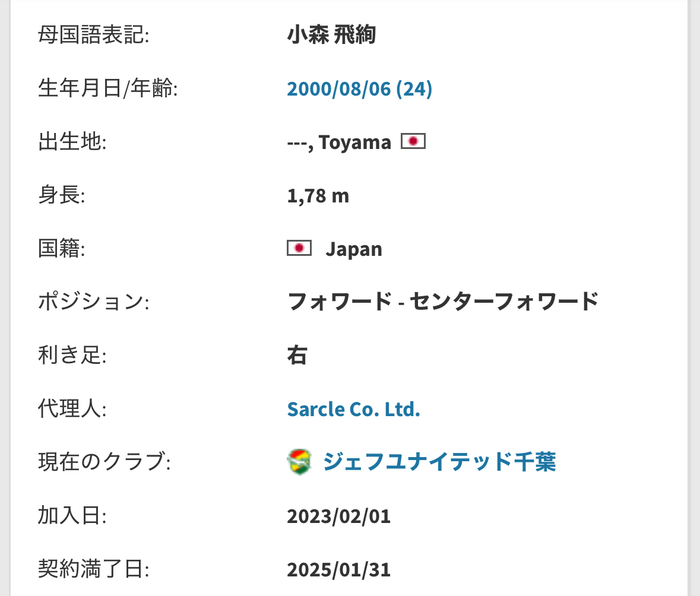The width and height of the screenshot is (700, 596).
Task: Click the 生年月日/年齢 label
Action: tap(107, 88)
